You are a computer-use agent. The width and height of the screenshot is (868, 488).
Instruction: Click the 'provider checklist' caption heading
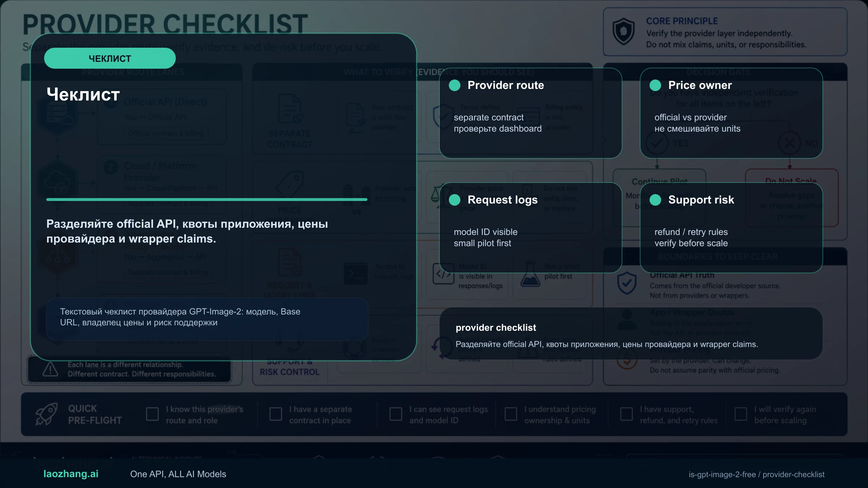coord(496,328)
